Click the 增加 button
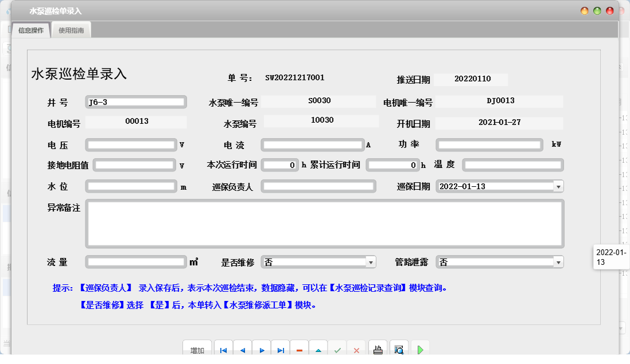Viewport: 630px width, 364px height. tap(197, 350)
